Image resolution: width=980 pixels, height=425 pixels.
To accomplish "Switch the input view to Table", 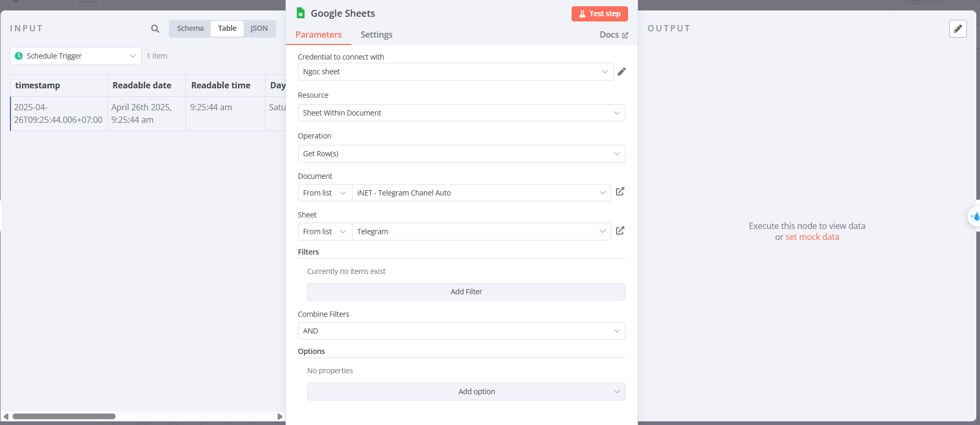I will 227,28.
